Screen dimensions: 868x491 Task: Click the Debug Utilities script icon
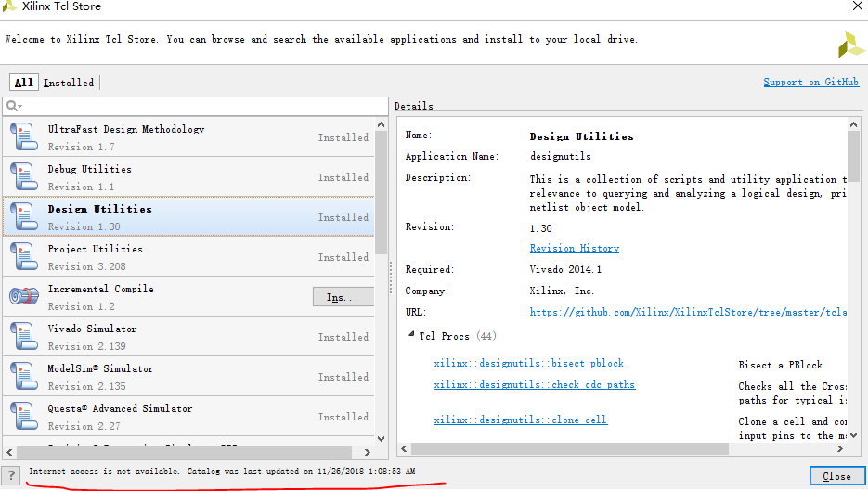pos(24,177)
